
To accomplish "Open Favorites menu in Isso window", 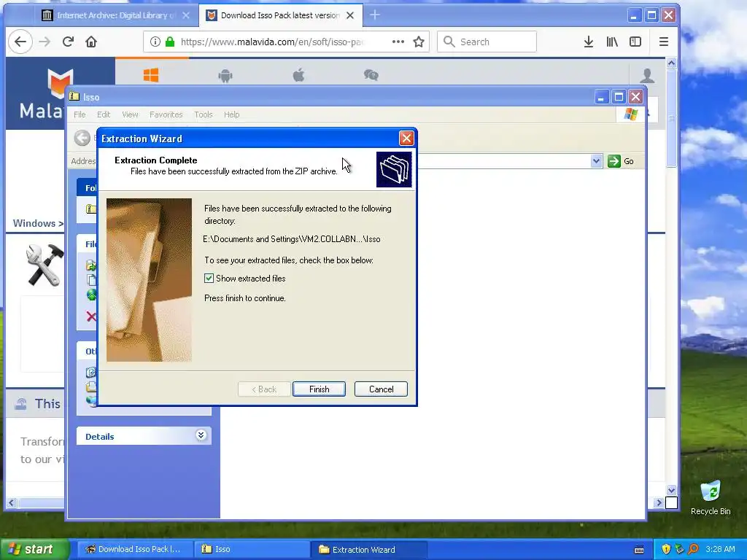I will pos(166,114).
